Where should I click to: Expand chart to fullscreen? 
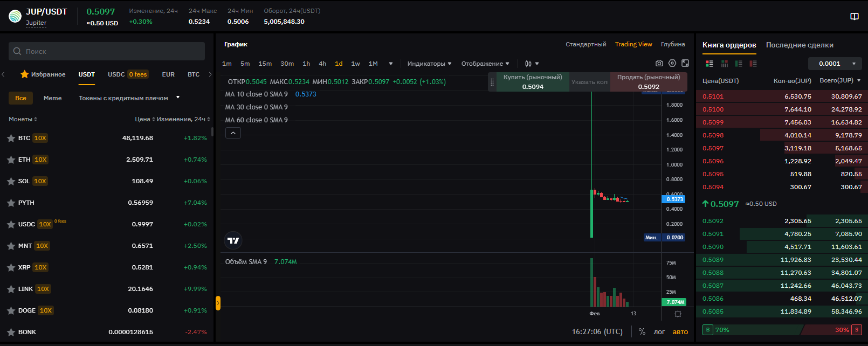click(685, 64)
